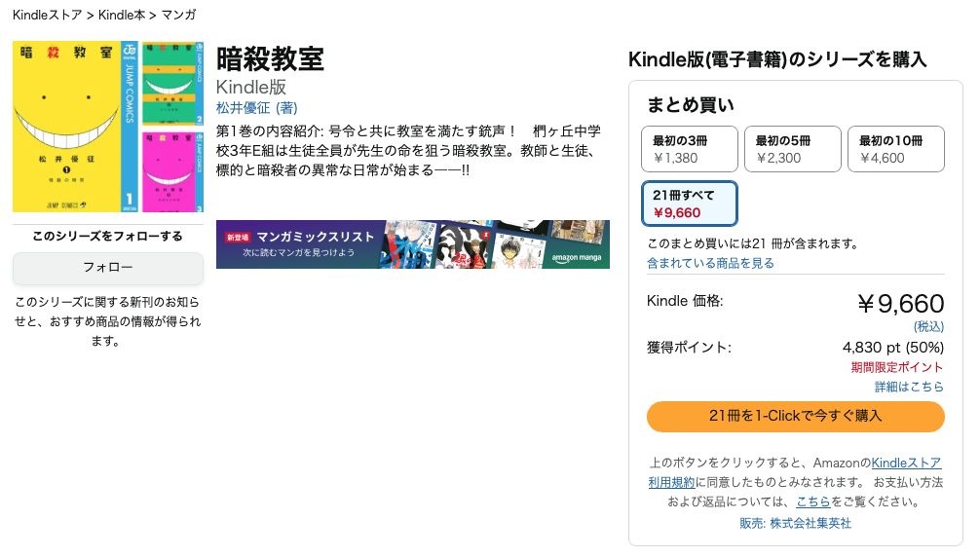This screenshot has height=557, width=980.
Task: Go to Kindle本 breadcrumb
Action: pyautogui.click(x=121, y=15)
